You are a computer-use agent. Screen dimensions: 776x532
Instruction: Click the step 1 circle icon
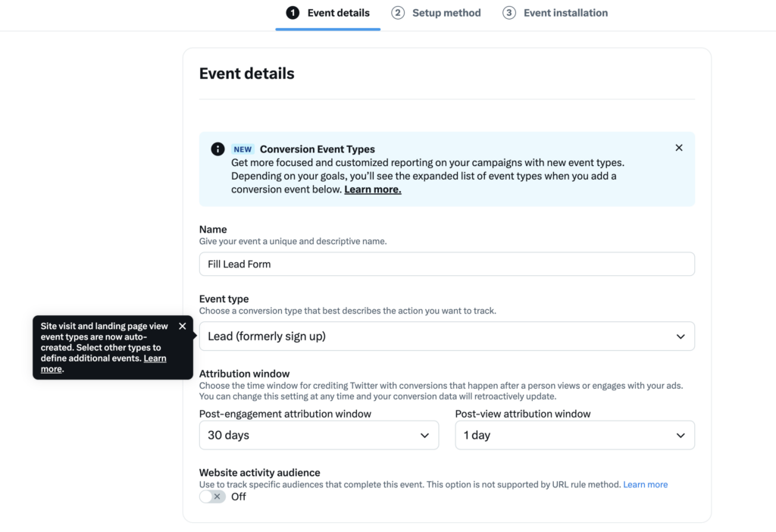[292, 13]
